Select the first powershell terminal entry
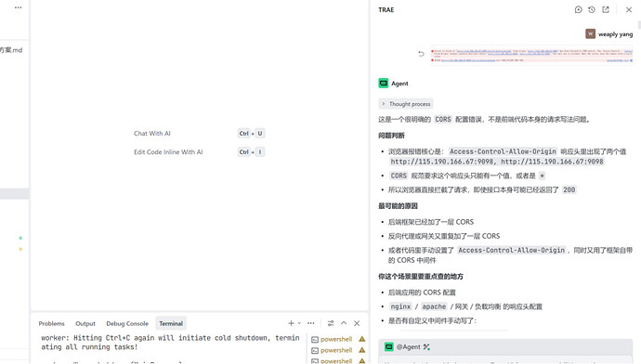 pyautogui.click(x=336, y=339)
